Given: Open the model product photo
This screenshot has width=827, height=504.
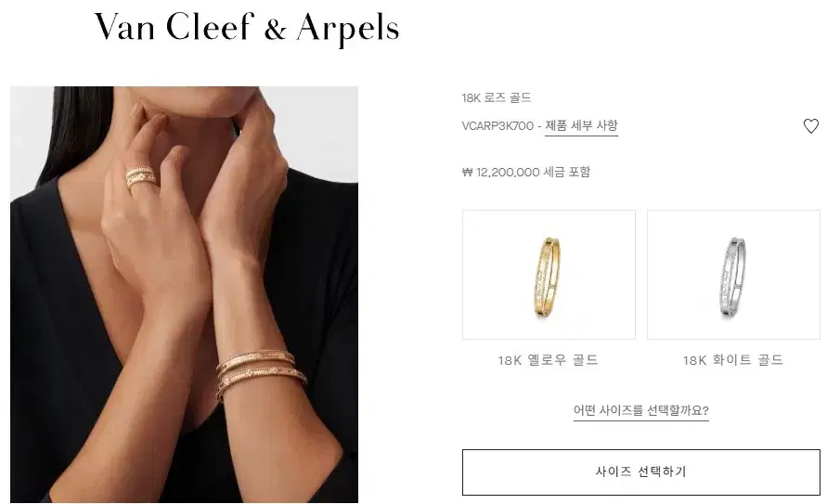Looking at the screenshot, I should click(x=184, y=295).
